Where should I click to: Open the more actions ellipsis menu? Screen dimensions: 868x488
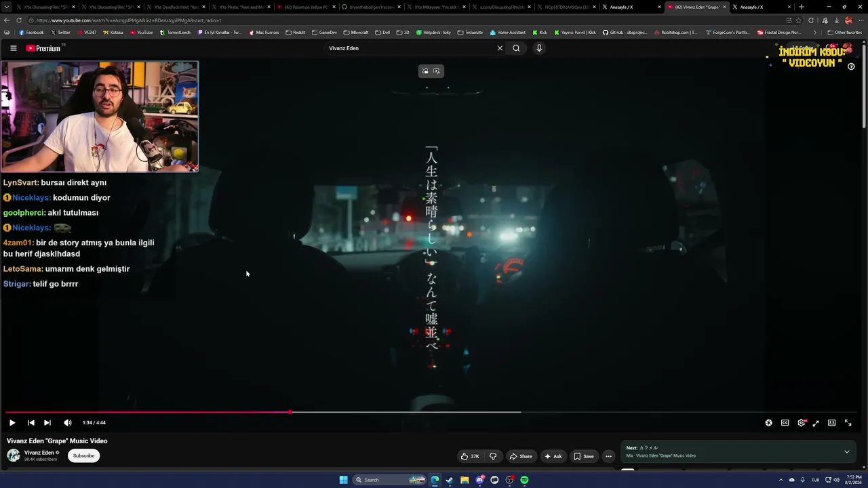(x=609, y=456)
